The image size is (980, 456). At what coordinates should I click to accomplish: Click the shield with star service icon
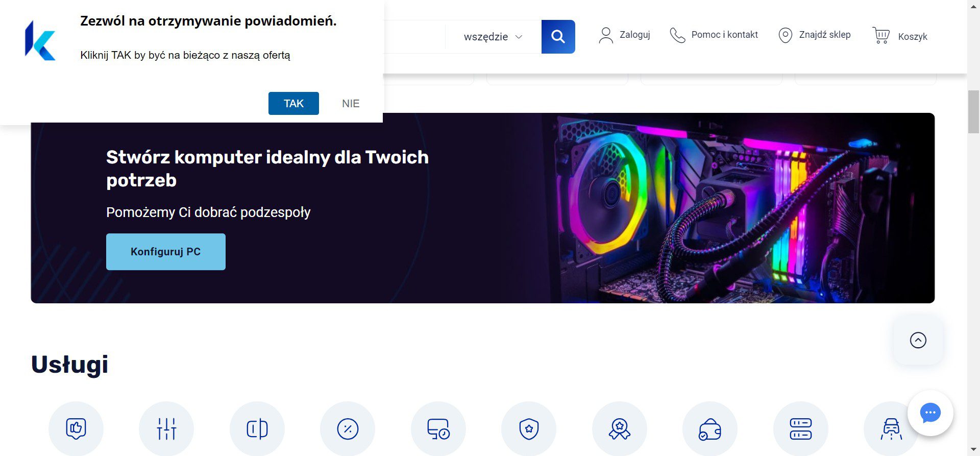529,428
